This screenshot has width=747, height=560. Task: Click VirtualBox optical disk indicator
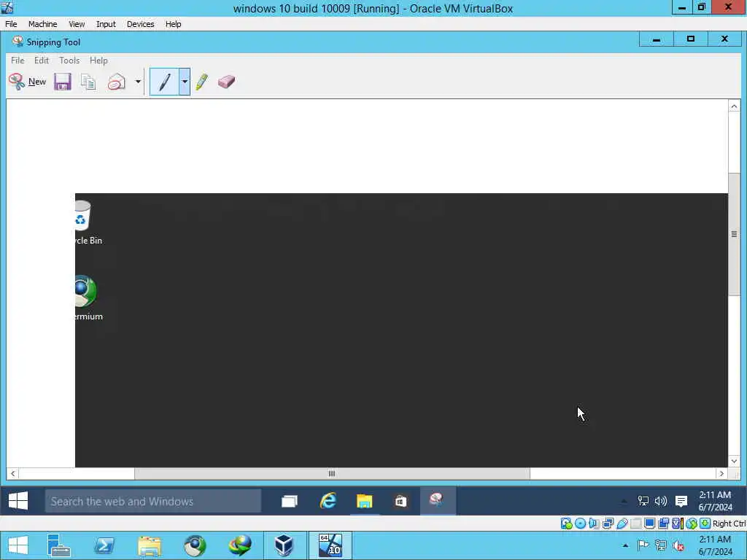(580, 524)
